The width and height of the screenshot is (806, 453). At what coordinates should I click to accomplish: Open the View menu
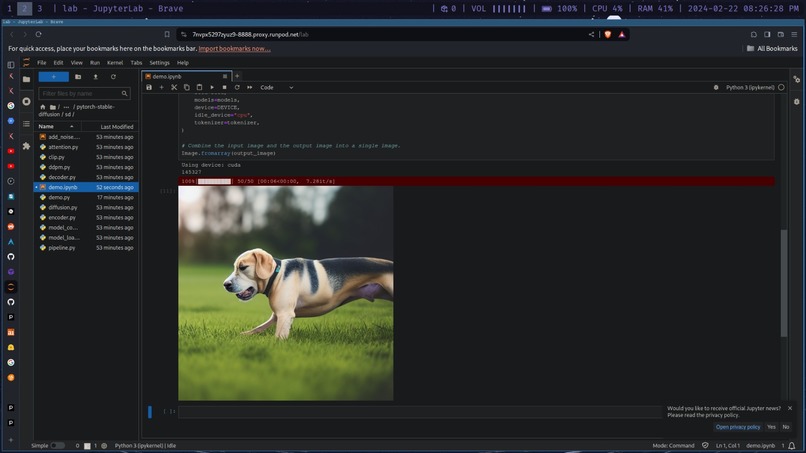coord(77,63)
